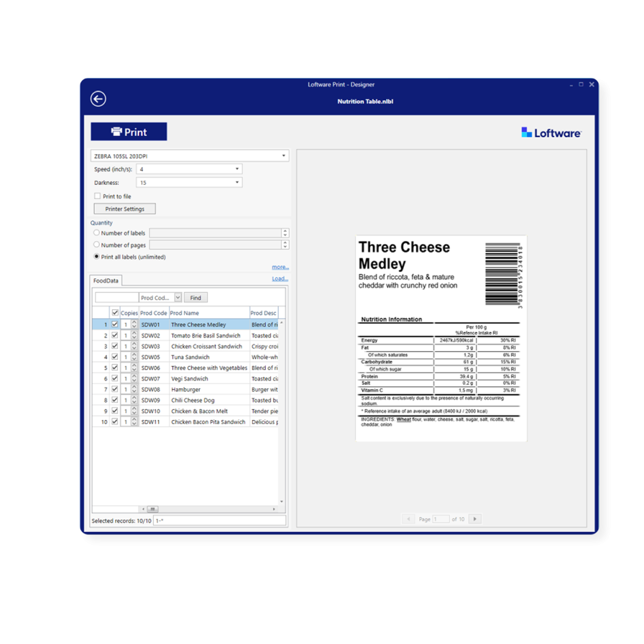
Task: Toggle the select-all checkbox in table header
Action: click(115, 313)
